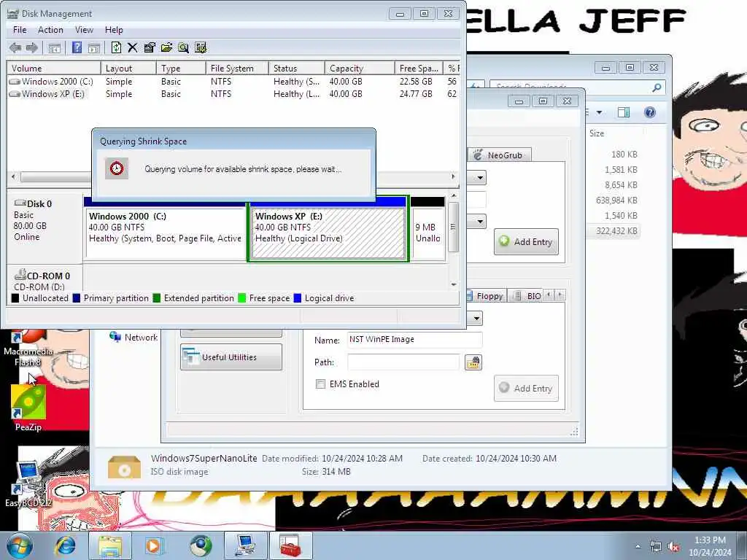The width and height of the screenshot is (747, 560).
Task: Switch to the BIO tab
Action: [527, 296]
